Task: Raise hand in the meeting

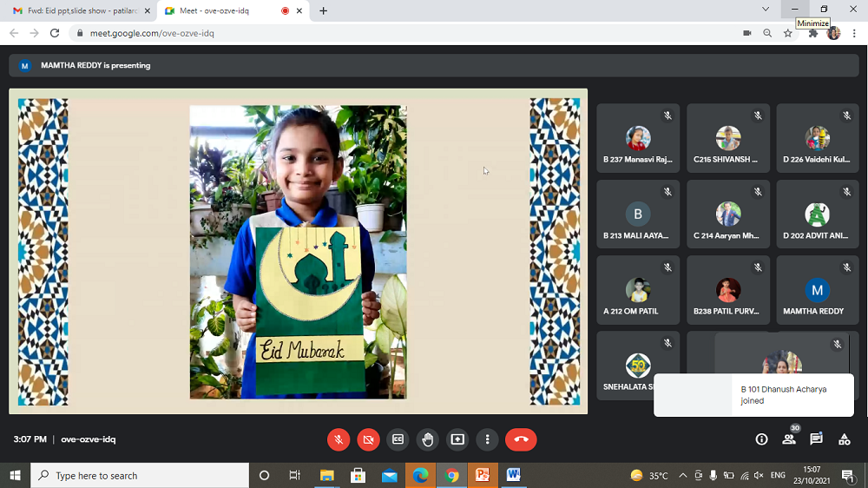Action: pyautogui.click(x=427, y=439)
